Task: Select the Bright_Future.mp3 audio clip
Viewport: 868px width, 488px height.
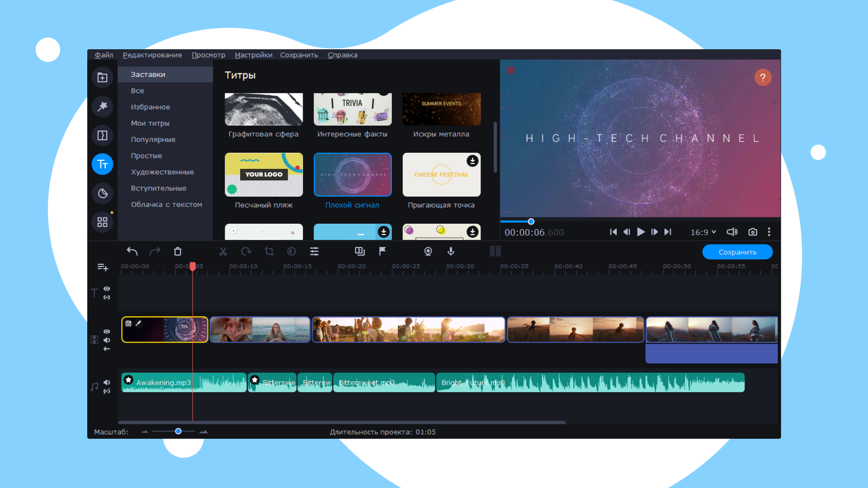Action: (x=590, y=382)
